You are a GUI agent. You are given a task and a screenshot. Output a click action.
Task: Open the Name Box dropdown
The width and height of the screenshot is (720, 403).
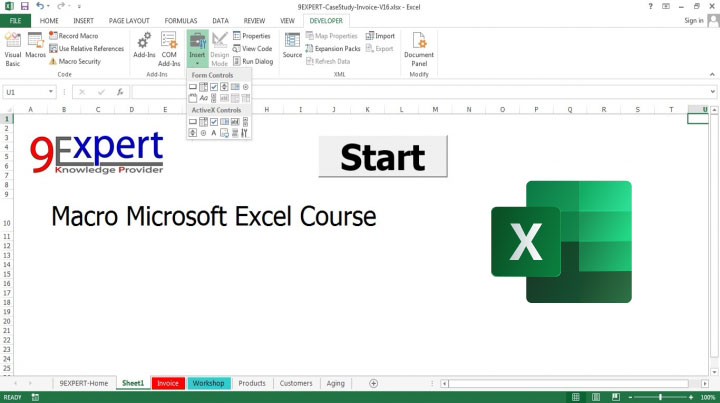coord(51,92)
